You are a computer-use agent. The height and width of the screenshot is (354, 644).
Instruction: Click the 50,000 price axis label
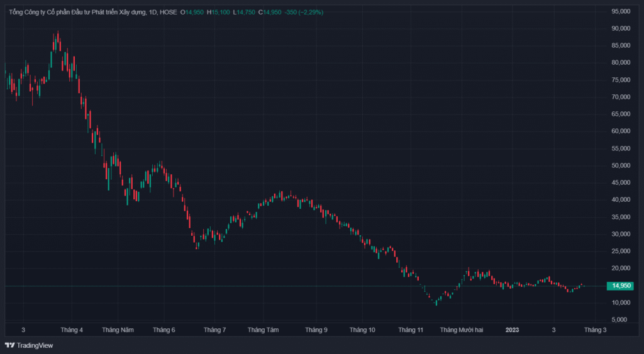coord(621,165)
